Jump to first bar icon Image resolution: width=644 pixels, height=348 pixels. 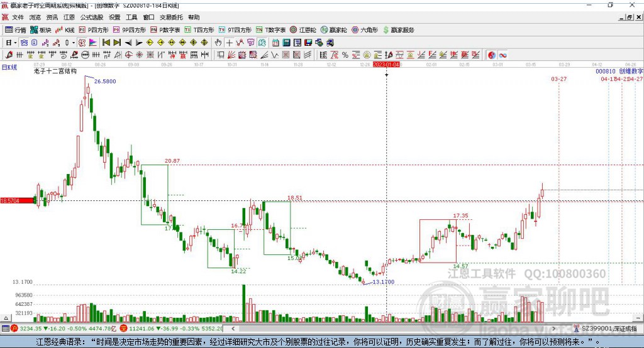[106, 43]
